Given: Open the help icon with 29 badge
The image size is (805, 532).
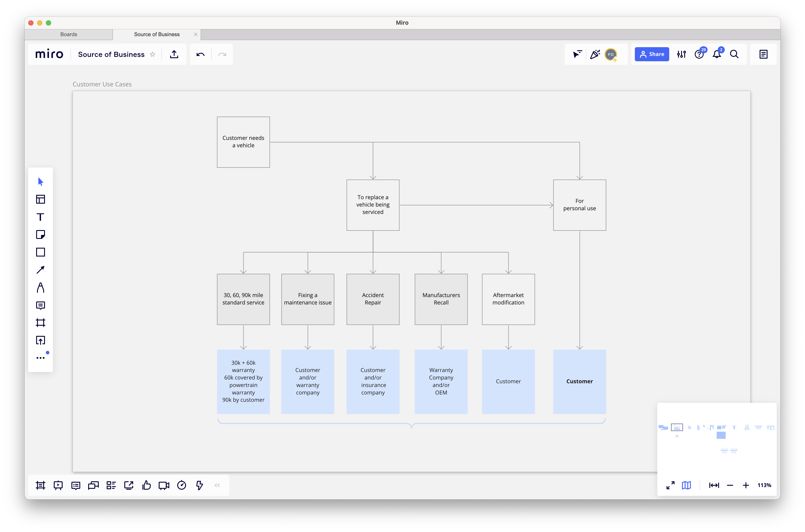Looking at the screenshot, I should tap(699, 54).
